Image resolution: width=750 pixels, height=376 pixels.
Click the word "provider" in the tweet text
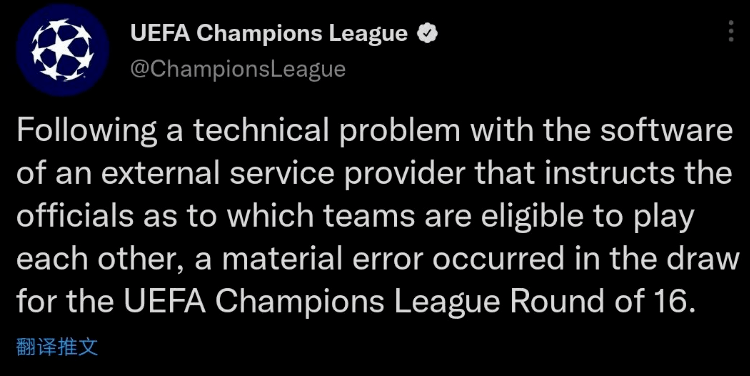coord(405,174)
